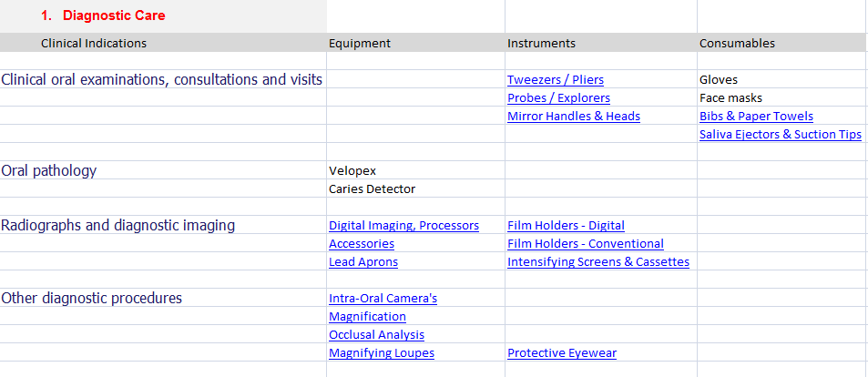Open the Magnifying Loupes link
Image resolution: width=868 pixels, height=377 pixels.
(x=381, y=353)
